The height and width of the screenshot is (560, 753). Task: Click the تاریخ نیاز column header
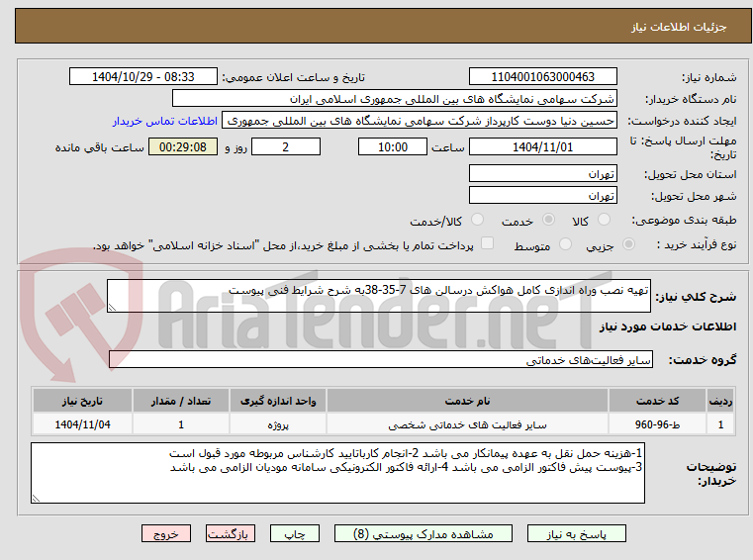pyautogui.click(x=82, y=401)
